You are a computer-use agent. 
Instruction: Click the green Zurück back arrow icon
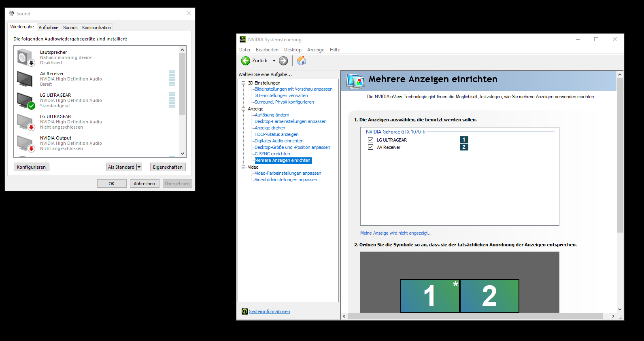pos(246,61)
